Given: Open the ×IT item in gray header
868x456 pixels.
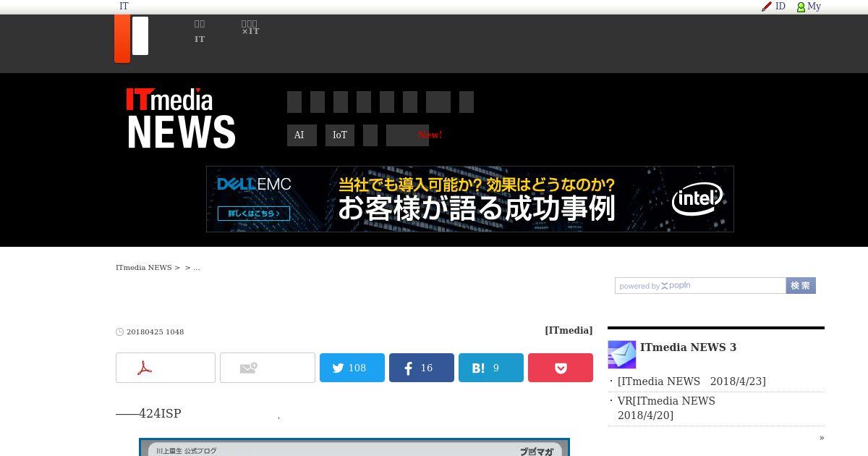Looking at the screenshot, I should (250, 28).
